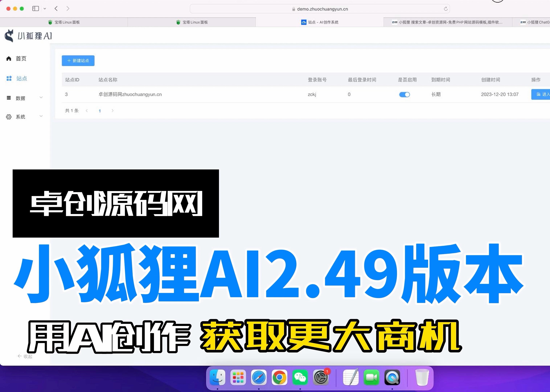Click the grid icon beside 站点
Image resolution: width=550 pixels, height=392 pixels.
coord(9,78)
